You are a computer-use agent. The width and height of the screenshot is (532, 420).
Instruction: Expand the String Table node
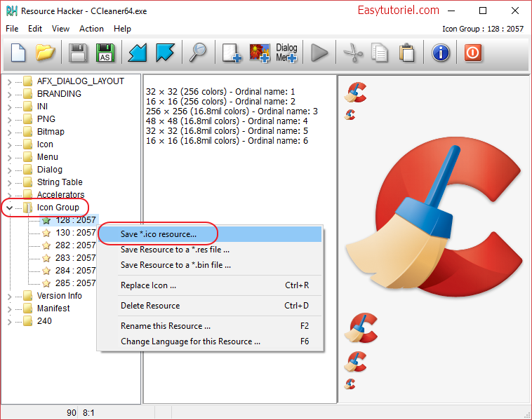pyautogui.click(x=10, y=183)
